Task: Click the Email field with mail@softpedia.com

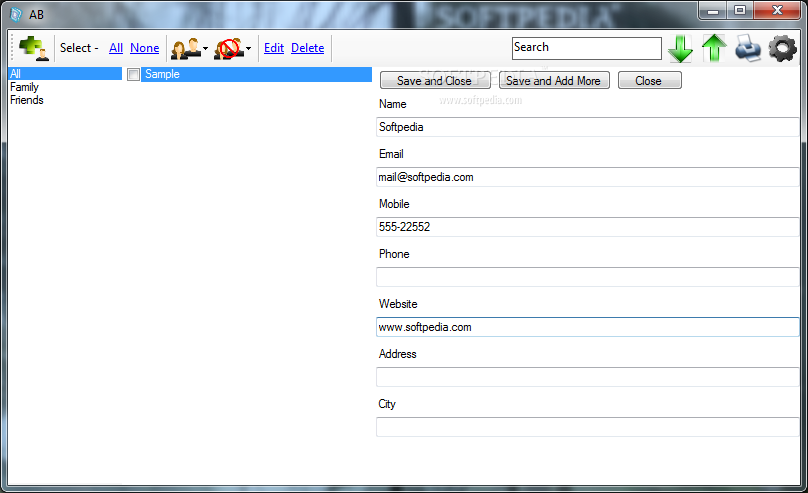Action: pos(587,177)
